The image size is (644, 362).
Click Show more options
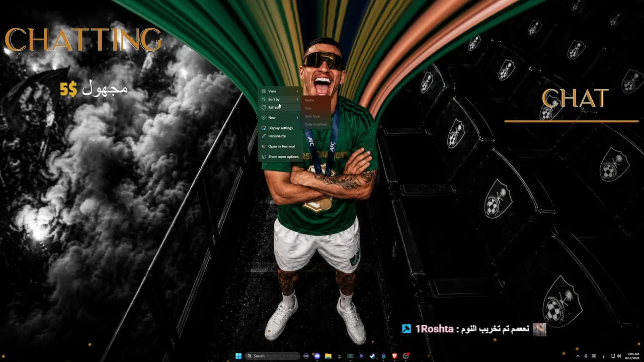coord(280,156)
